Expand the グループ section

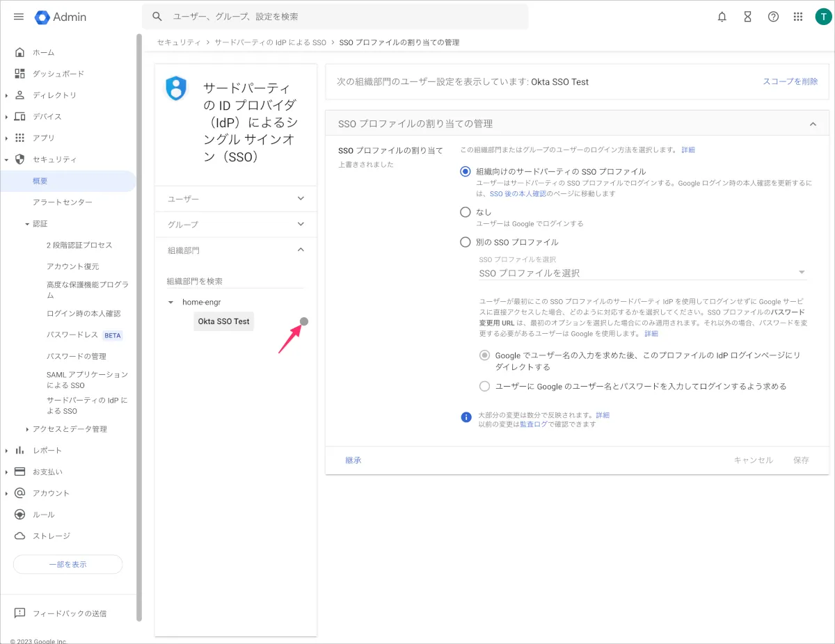(x=236, y=225)
